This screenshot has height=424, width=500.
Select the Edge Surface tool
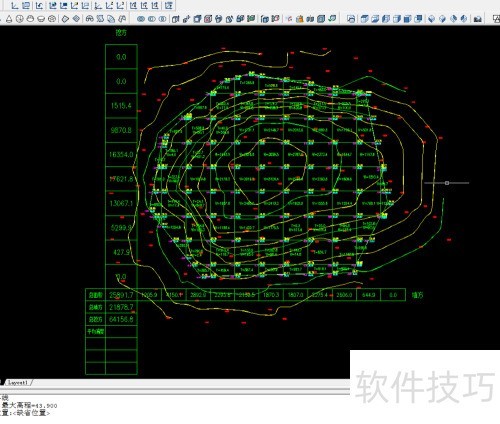pos(122,19)
